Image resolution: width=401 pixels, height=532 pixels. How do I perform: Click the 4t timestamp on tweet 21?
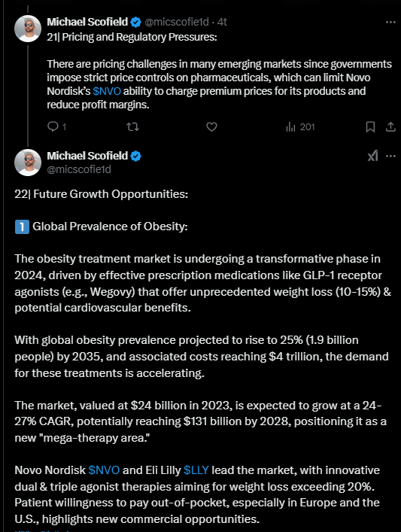click(x=222, y=22)
